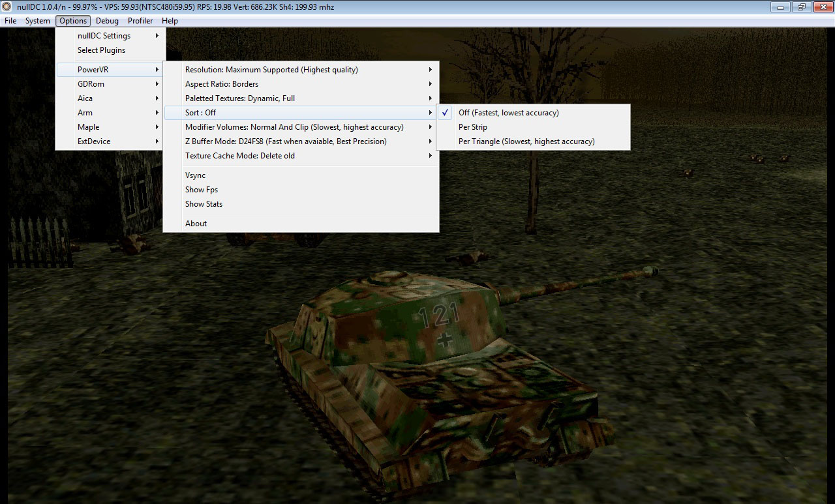Minimize the nullDC window
The width and height of the screenshot is (835, 504).
point(780,7)
